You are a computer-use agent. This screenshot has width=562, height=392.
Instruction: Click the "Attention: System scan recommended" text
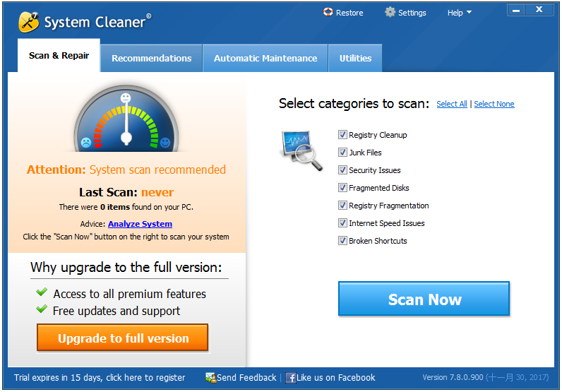pos(126,170)
